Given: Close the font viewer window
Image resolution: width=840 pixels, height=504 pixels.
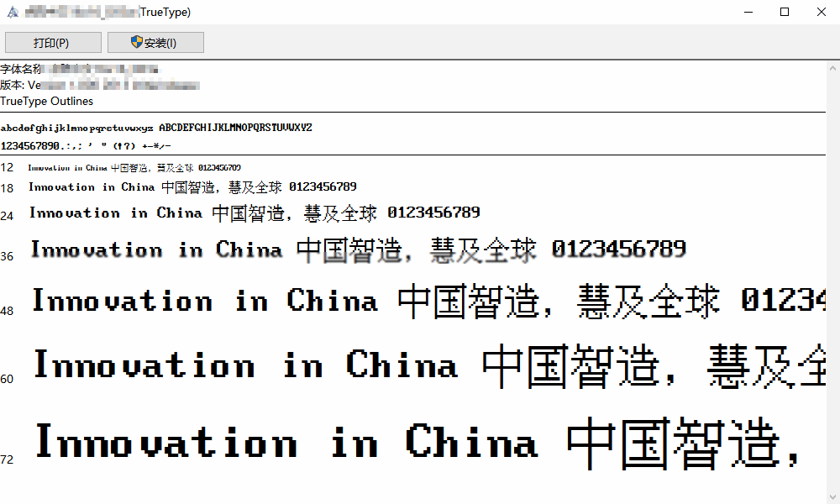Looking at the screenshot, I should (822, 12).
